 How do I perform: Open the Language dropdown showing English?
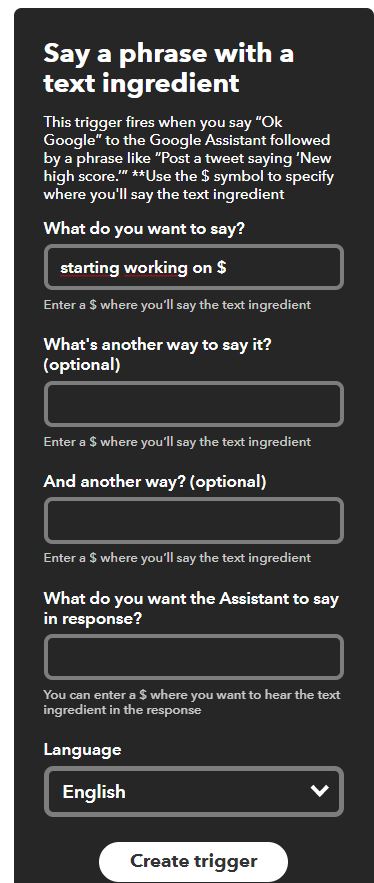193,791
